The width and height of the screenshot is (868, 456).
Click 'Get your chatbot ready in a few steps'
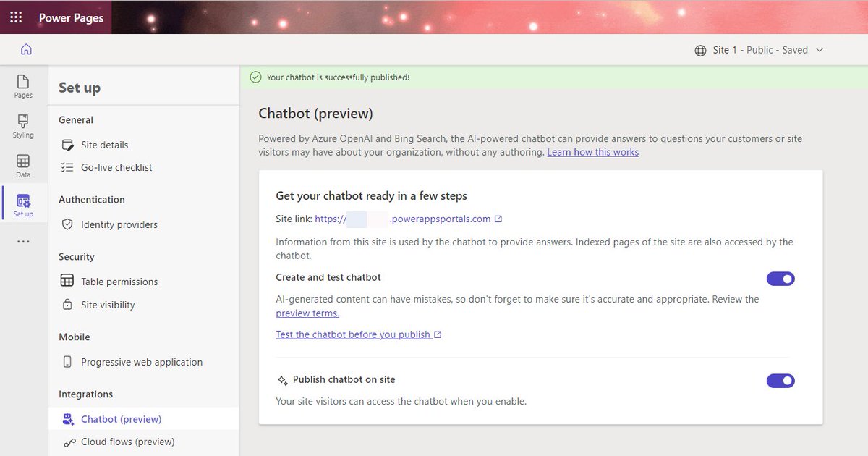372,195
